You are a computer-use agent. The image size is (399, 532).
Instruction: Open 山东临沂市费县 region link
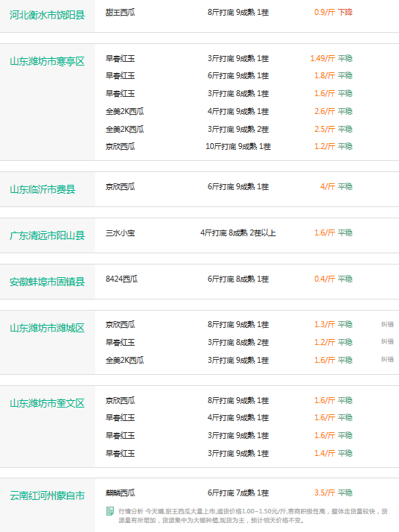tap(42, 189)
